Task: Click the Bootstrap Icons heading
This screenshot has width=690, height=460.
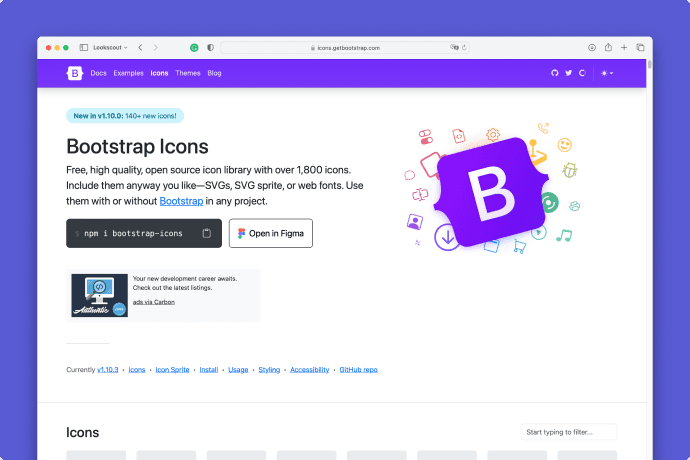Action: pyautogui.click(x=137, y=147)
